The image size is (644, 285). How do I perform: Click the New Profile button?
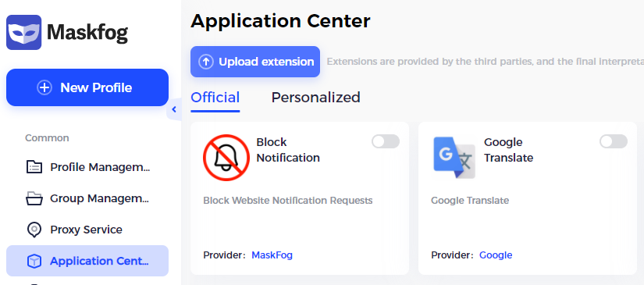pyautogui.click(x=87, y=87)
